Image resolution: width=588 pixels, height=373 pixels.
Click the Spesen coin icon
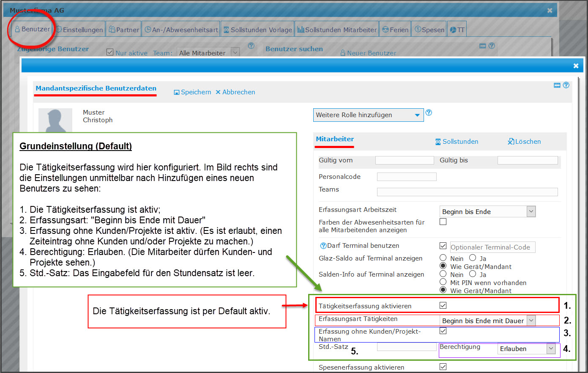coord(418,29)
